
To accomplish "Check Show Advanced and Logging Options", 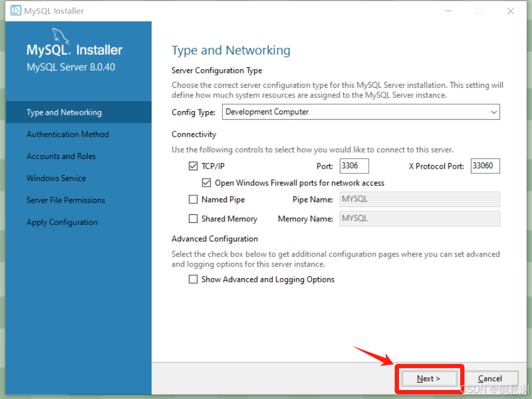I will click(x=193, y=279).
